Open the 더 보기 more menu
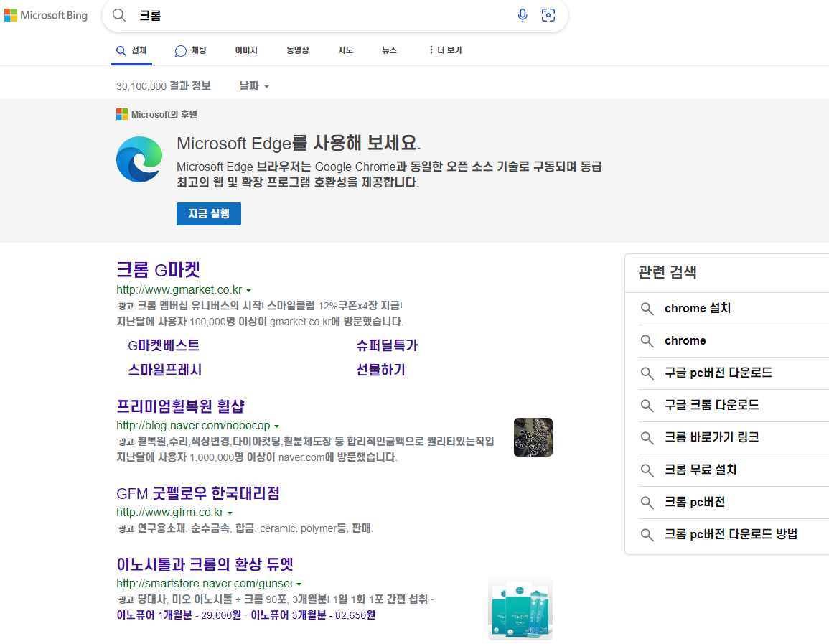829x644 pixels. click(445, 50)
